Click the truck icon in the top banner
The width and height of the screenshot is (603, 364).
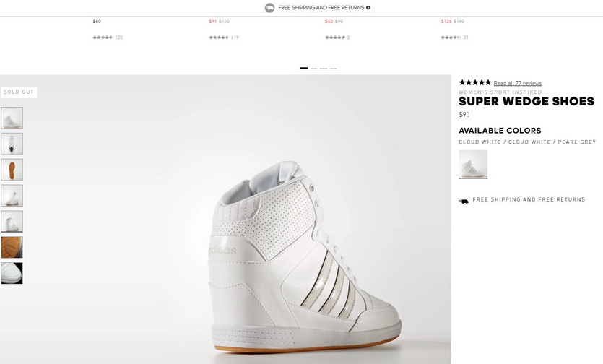270,8
